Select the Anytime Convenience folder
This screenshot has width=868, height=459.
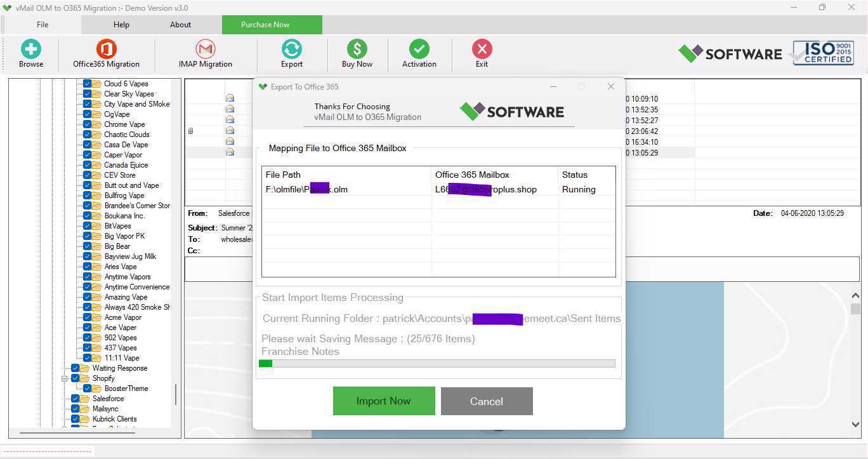(x=136, y=287)
